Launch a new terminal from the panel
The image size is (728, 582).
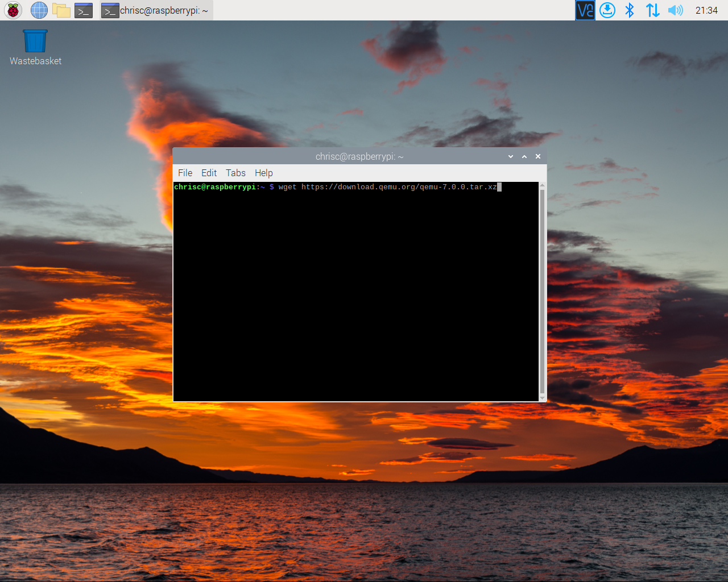click(84, 10)
